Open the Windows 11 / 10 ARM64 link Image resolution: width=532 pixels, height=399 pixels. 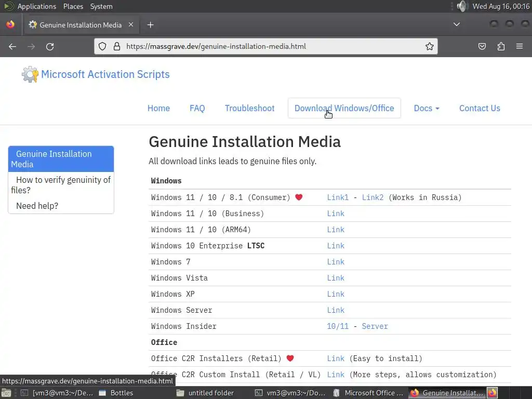336,230
